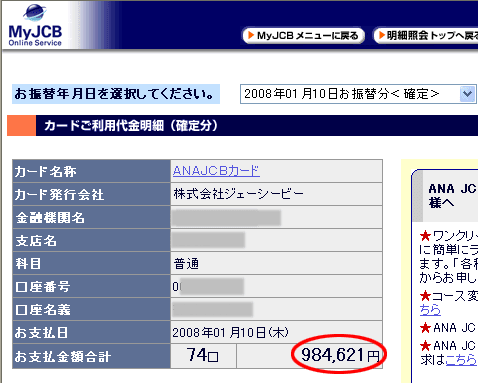Screen dimensions: 478x383
Task: Click the こちら link at sidebar bottom
Action: (x=461, y=359)
